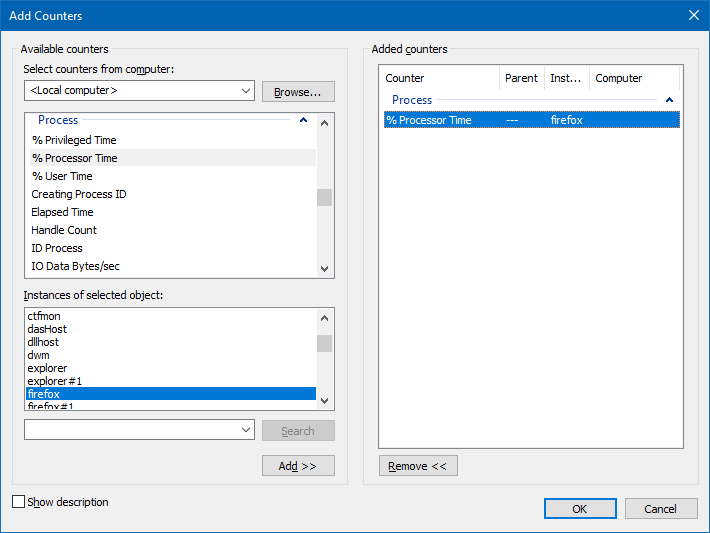The width and height of the screenshot is (710, 533).
Task: Collapse Process group in Added counters list
Action: 669,100
